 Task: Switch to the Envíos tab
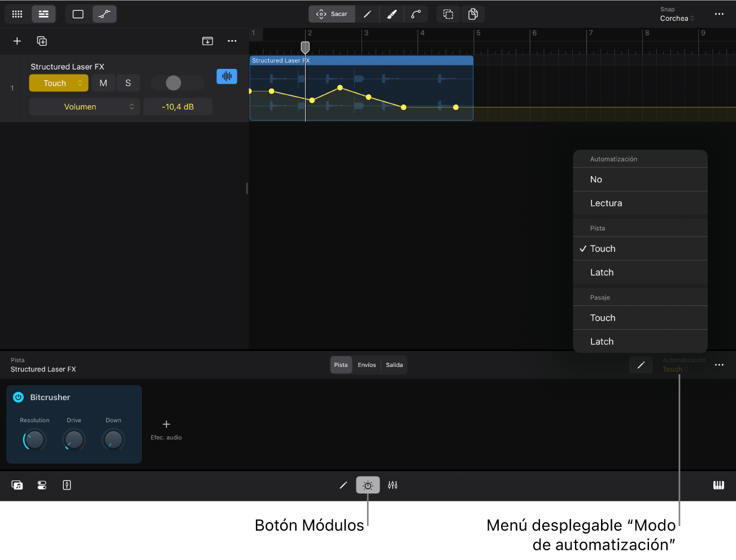(367, 365)
